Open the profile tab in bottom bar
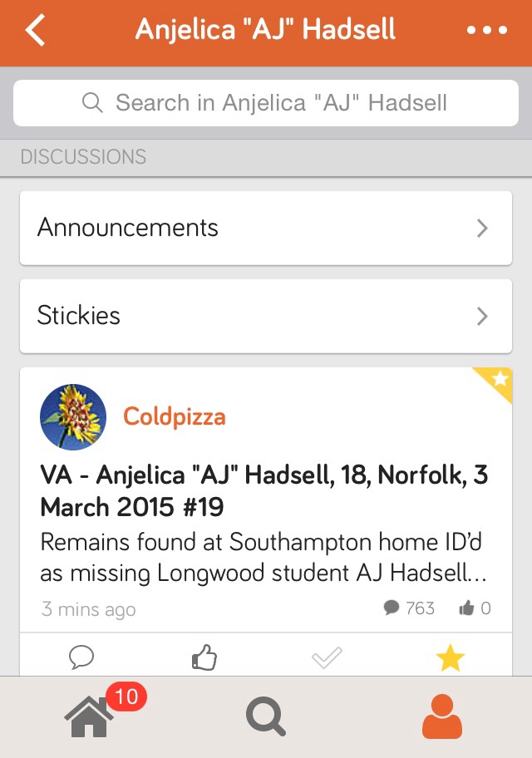 pyautogui.click(x=442, y=716)
